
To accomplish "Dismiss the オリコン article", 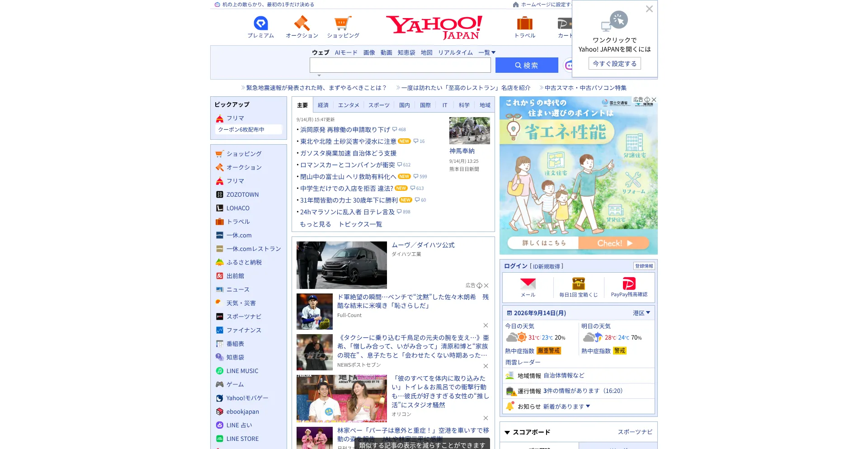I will click(x=486, y=418).
